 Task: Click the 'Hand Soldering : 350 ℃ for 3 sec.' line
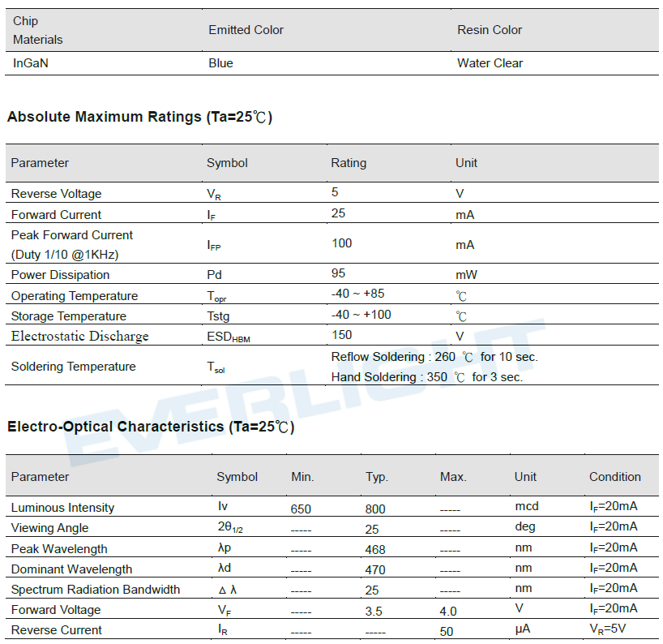pyautogui.click(x=426, y=377)
